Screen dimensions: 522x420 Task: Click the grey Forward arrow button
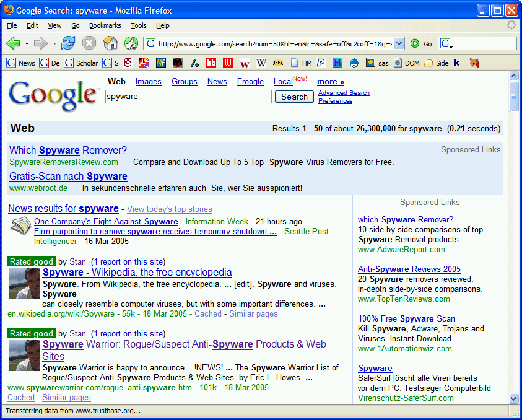(41, 43)
